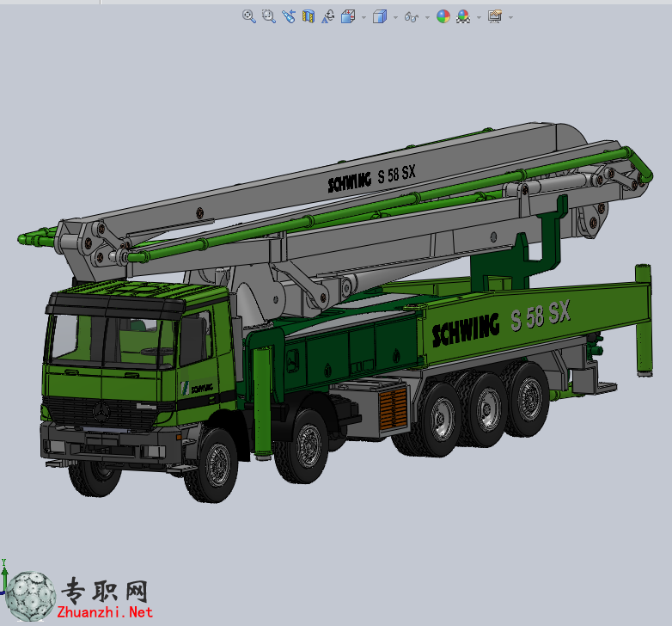Click the Display Style box icon
Viewport: 672px width, 626px height.
click(380, 16)
